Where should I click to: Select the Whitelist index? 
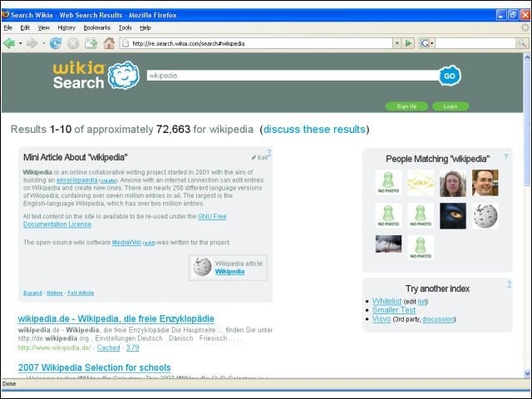[387, 301]
